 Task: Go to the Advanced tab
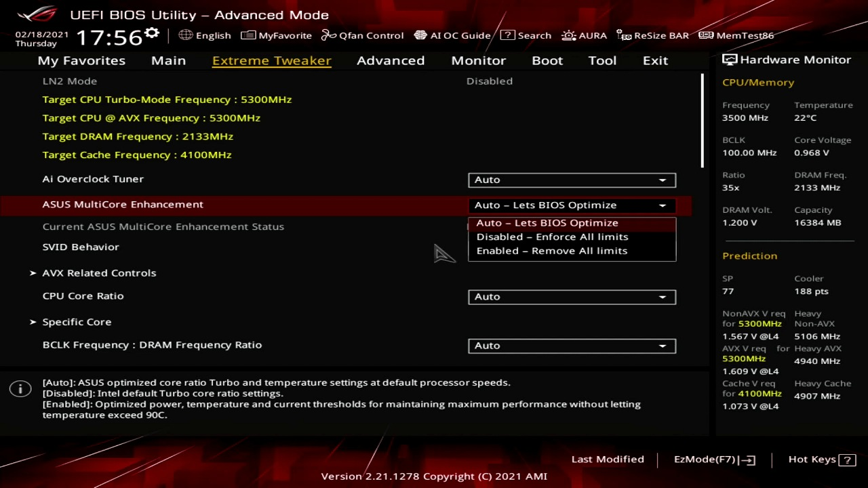click(x=391, y=60)
